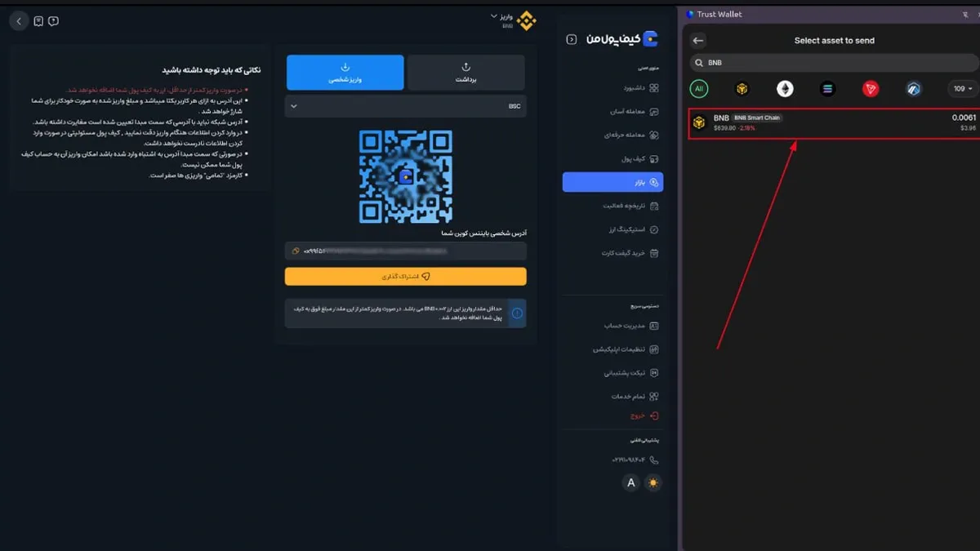The height and width of the screenshot is (551, 980).
Task: Open تیکت پشتیبانی support ticket
Action: point(630,373)
